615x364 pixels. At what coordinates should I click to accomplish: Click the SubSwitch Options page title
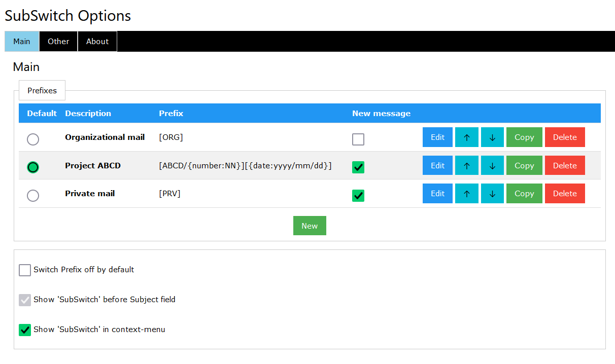click(x=68, y=16)
